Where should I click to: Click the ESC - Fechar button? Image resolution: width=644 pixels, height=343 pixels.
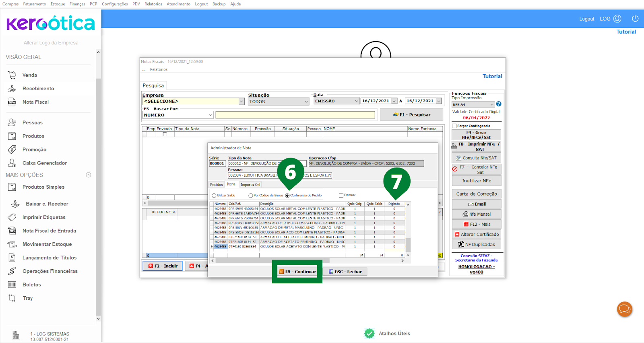click(x=345, y=272)
